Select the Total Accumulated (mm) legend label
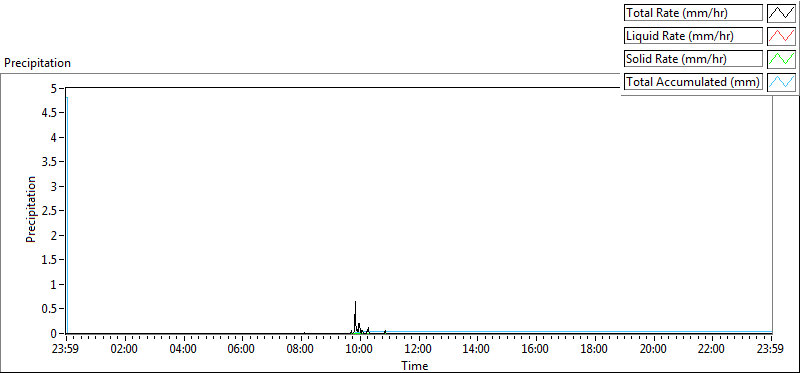Viewport: 800px width, 373px height. (x=693, y=82)
